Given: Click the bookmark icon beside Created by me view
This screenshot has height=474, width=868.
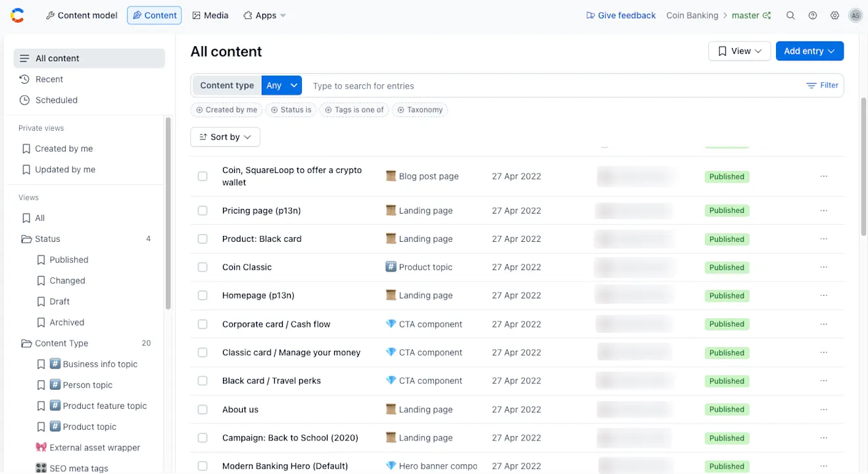Looking at the screenshot, I should pyautogui.click(x=26, y=149).
